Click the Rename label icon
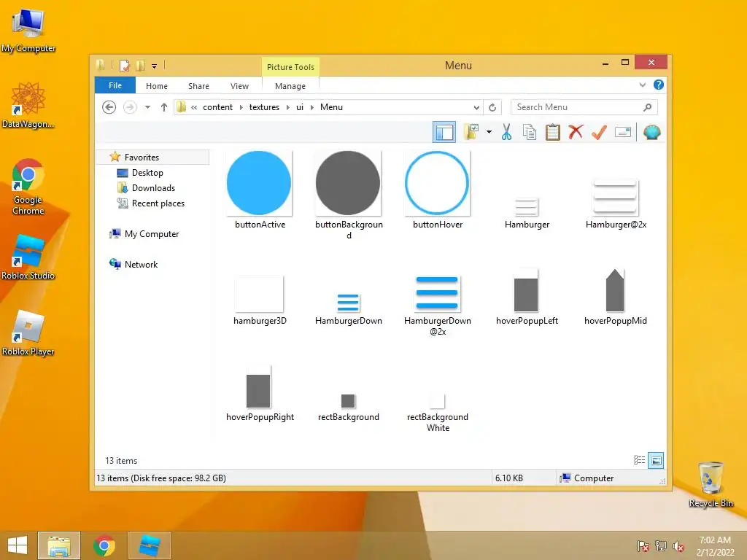This screenshot has width=747, height=560. point(623,132)
